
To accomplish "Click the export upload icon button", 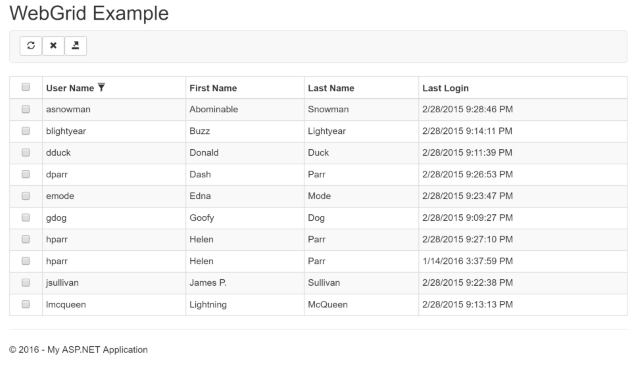I will click(76, 46).
